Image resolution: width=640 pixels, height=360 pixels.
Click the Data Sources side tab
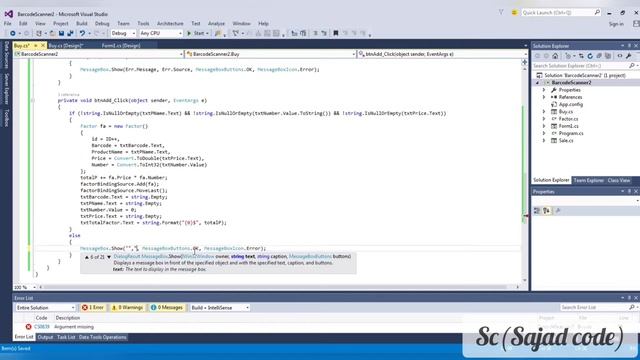coord(6,55)
